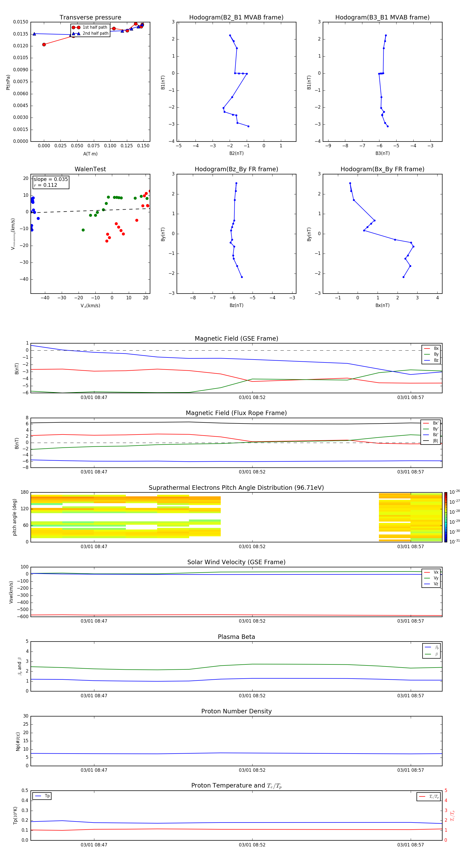Click the "Bx'" legend entry in Flux Rope frame
The width and height of the screenshot is (473, 868).
click(x=431, y=423)
